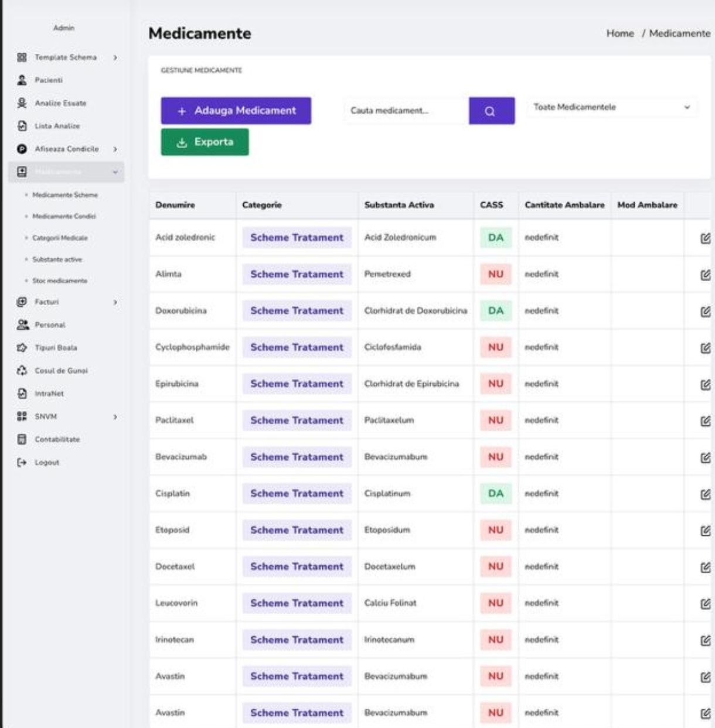Click the Analize Esuate sidebar icon
The width and height of the screenshot is (715, 728).
click(x=22, y=103)
